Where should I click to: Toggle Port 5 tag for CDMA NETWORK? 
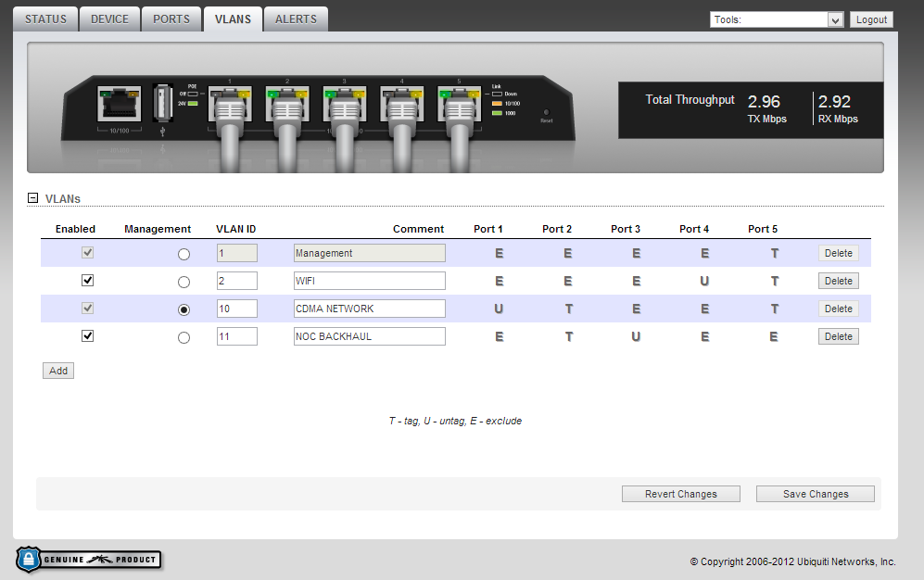(x=774, y=309)
